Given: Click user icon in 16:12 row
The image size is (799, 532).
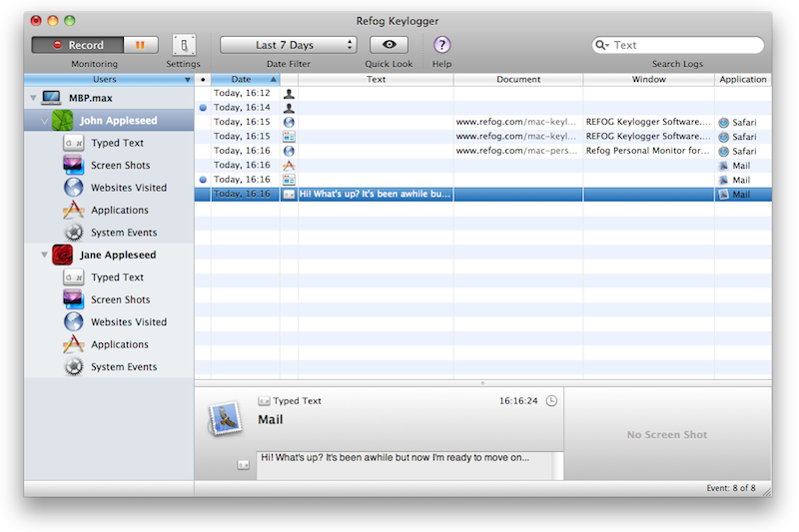Looking at the screenshot, I should (x=289, y=94).
